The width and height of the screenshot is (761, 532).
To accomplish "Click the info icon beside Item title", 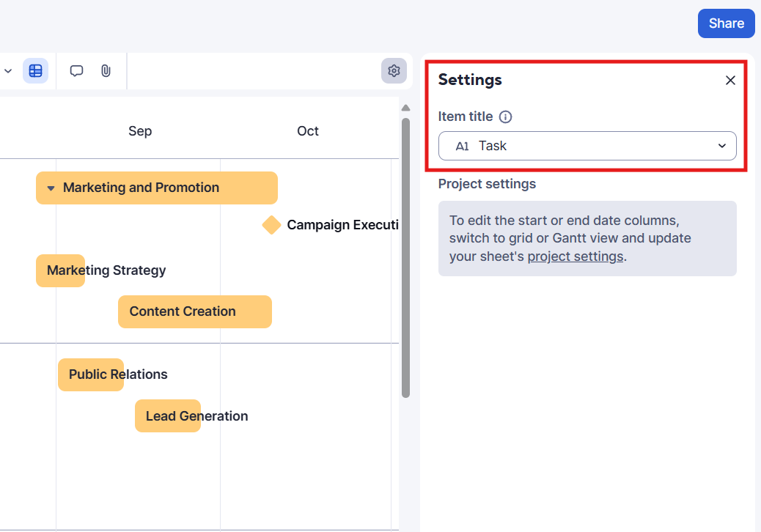I will click(x=505, y=117).
